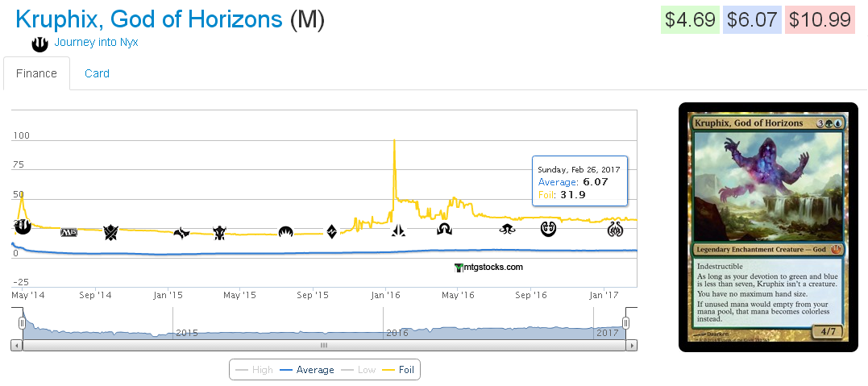Click the Shadows over Innistrad set icon
This screenshot has width=868, height=386.
[x=444, y=229]
